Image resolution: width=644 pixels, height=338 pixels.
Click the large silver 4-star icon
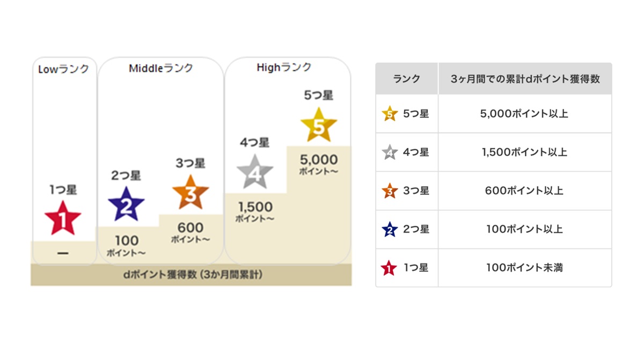255,172
